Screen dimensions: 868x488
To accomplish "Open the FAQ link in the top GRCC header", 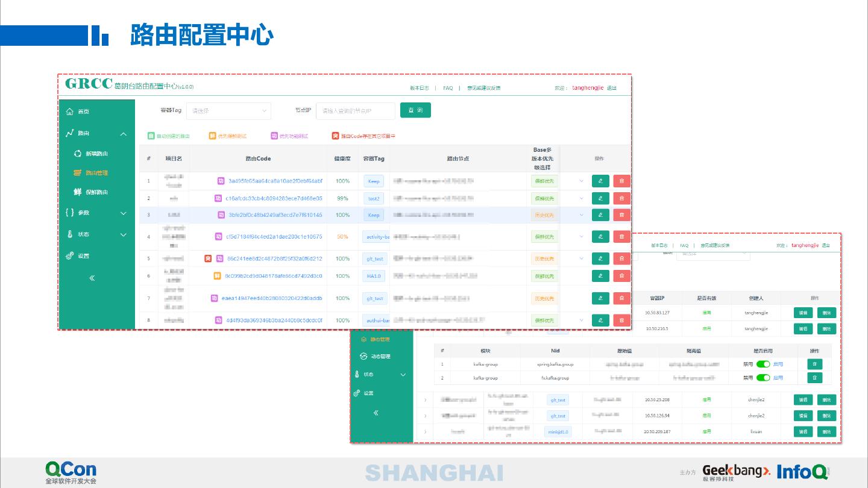I will [448, 88].
